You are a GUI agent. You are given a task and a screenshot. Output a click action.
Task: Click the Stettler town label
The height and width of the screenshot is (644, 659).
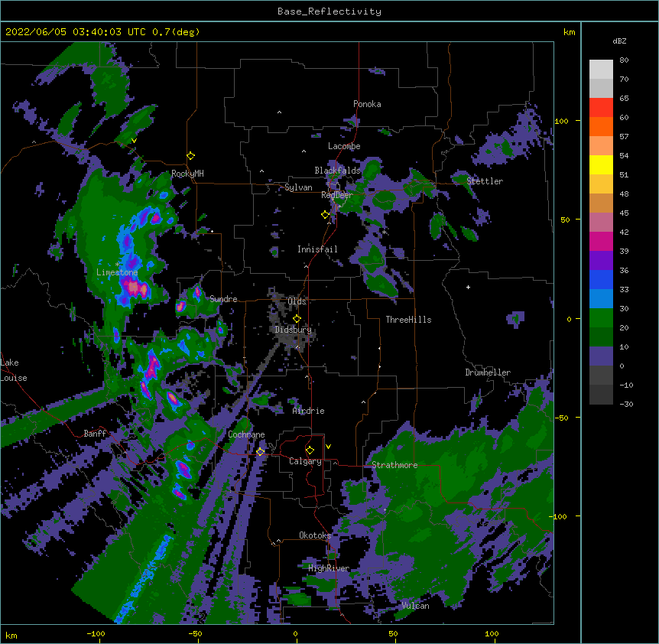485,181
